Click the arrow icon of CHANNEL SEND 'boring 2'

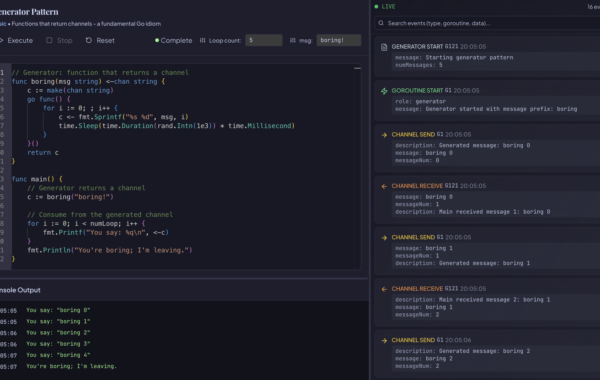(x=384, y=341)
